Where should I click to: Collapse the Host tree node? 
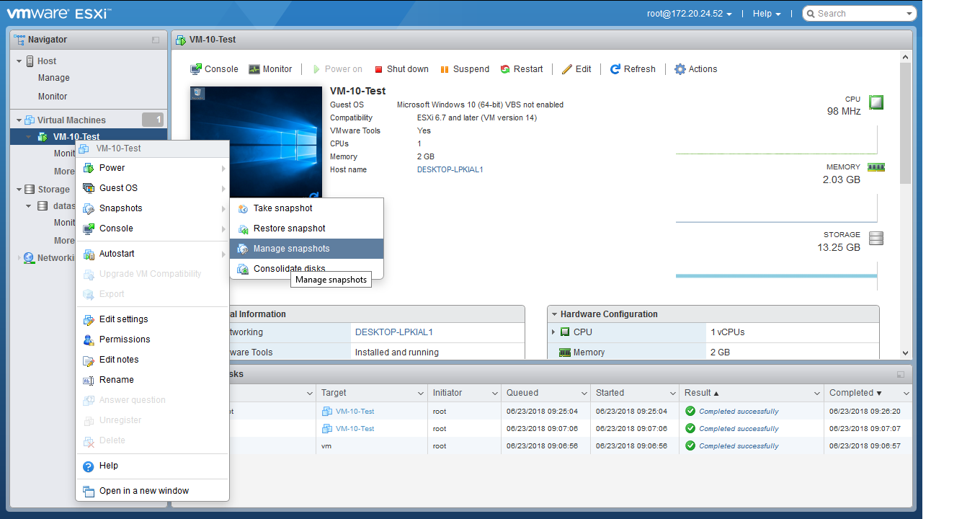pos(19,61)
